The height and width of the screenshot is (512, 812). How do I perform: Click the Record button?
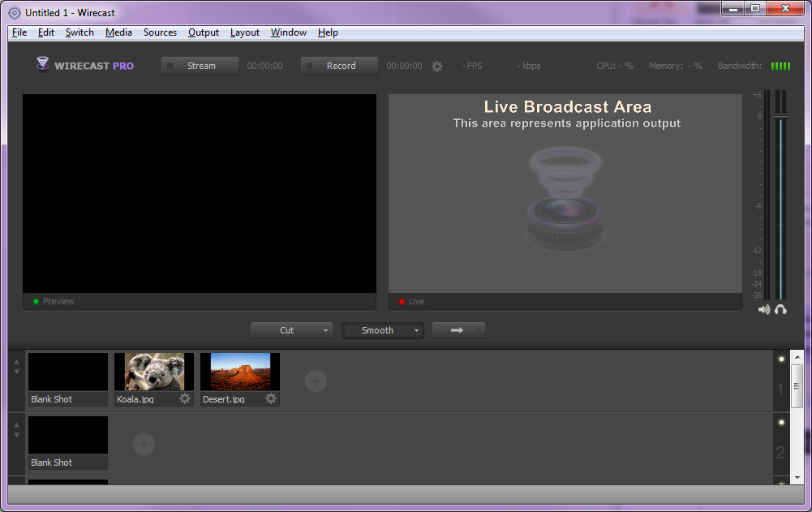340,66
